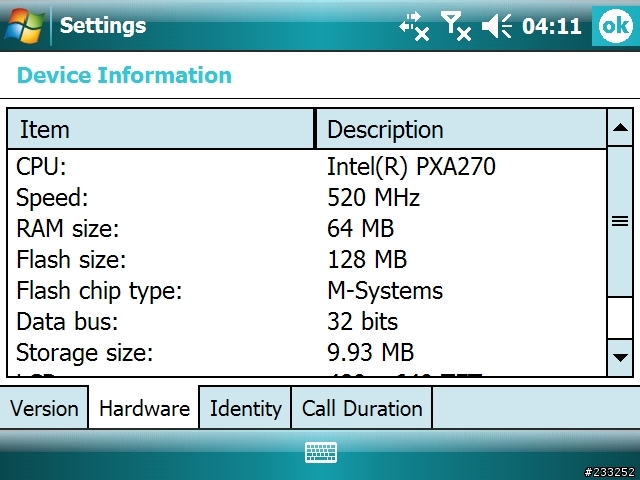Click the scrollbar up arrow
Viewport: 640px width, 480px height.
point(620,127)
